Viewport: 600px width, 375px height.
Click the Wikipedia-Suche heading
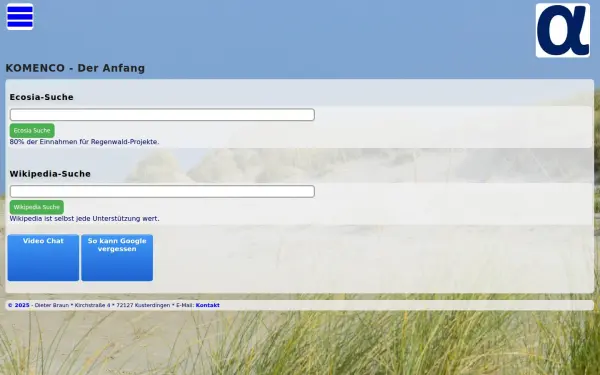(50, 174)
